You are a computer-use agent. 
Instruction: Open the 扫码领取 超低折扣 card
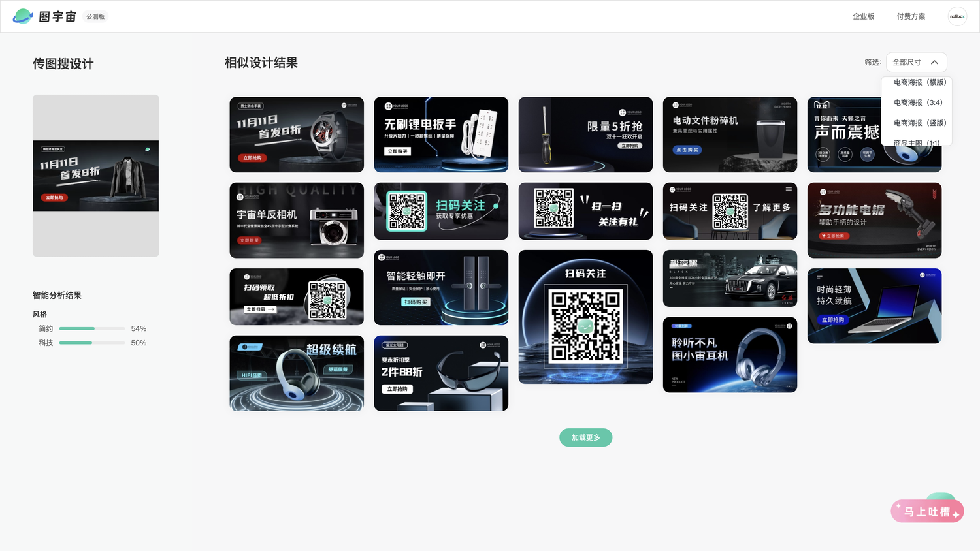(x=297, y=296)
